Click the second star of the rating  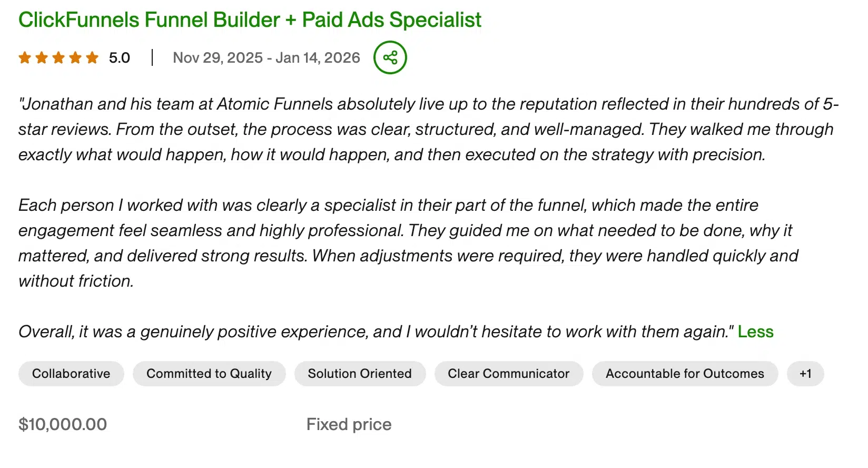tap(42, 58)
